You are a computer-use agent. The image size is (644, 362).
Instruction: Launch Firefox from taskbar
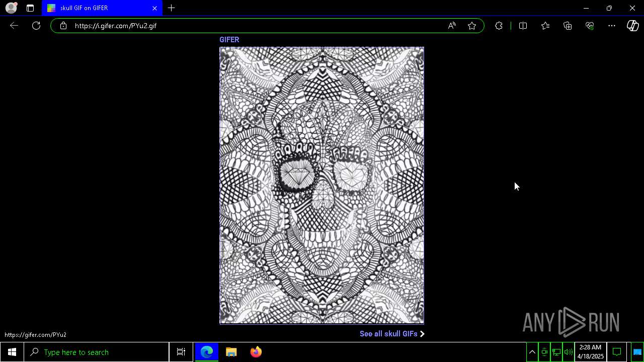tap(256, 352)
